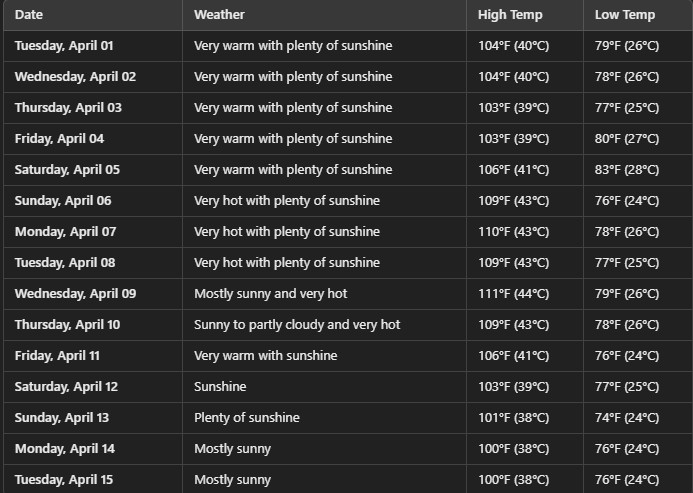
Task: Click the 'Mostly sunny and very hot' cell
Action: click(270, 294)
